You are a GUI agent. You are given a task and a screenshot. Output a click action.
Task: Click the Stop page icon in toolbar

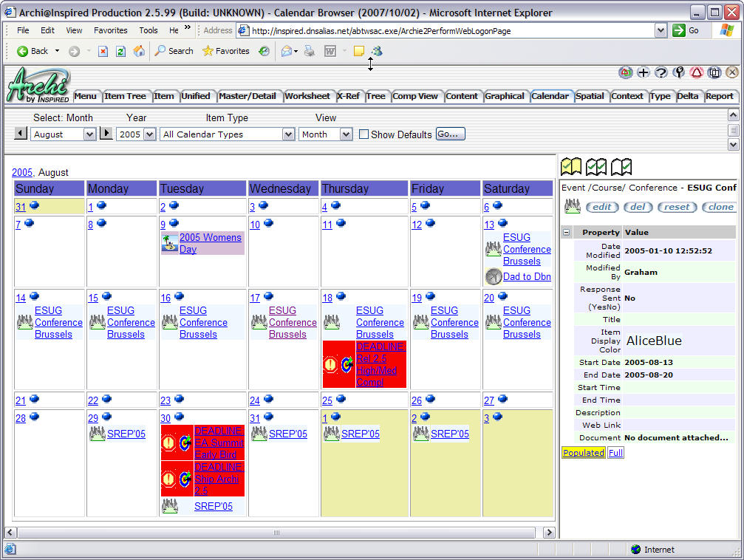pyautogui.click(x=103, y=51)
